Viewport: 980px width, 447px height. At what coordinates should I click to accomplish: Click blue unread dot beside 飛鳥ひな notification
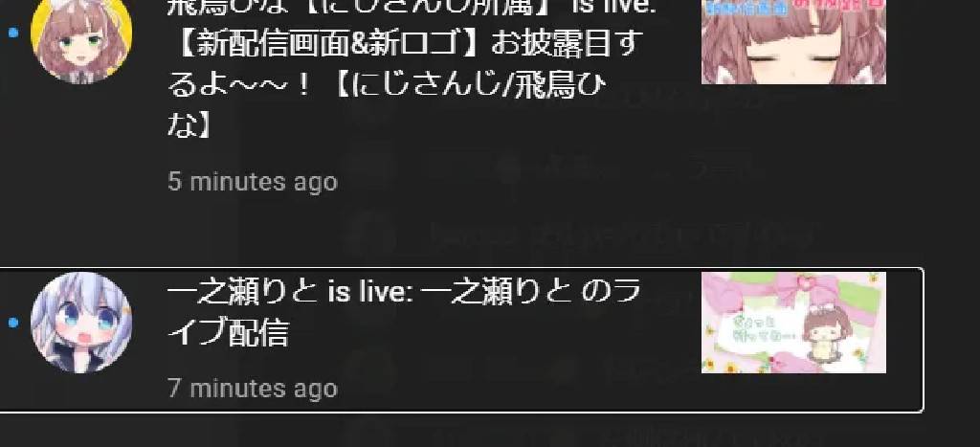pos(13,32)
